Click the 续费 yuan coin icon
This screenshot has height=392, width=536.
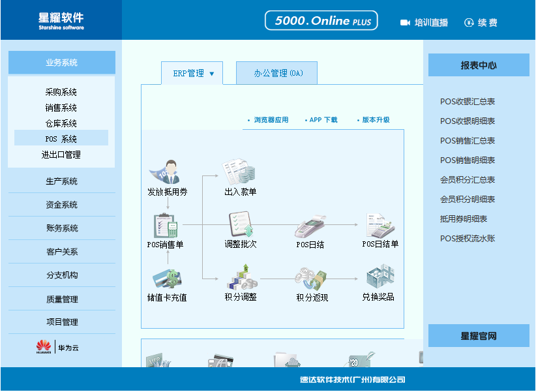(x=469, y=23)
